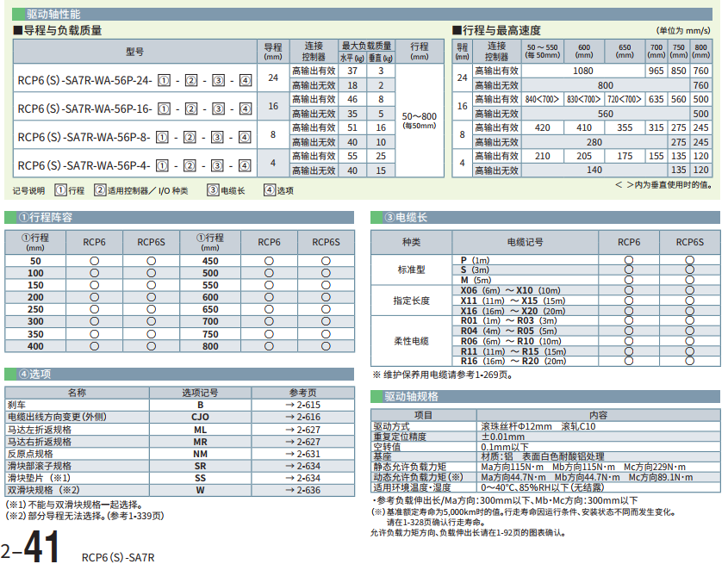Click footnote (※2) 部分导程无法选择
Screen dimensions: 728x564
tap(84, 516)
